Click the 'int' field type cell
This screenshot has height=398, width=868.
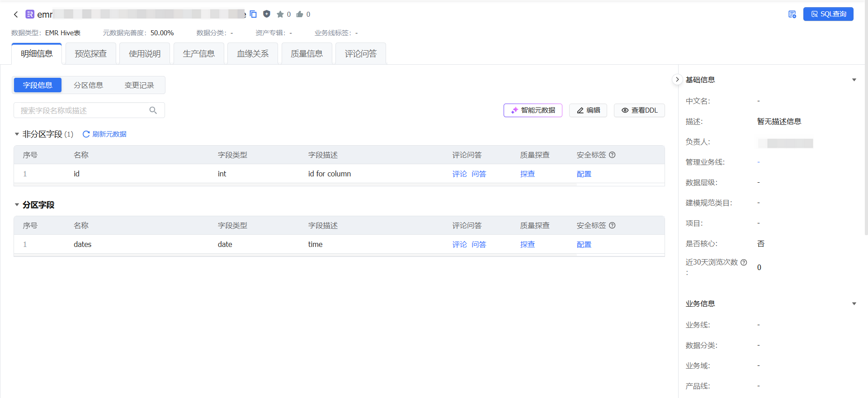click(x=222, y=174)
